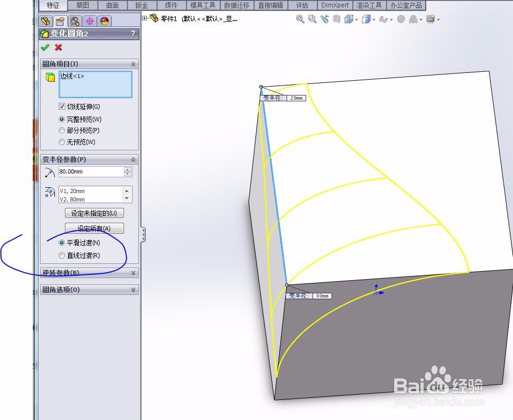The image size is (513, 420).
Task: Click the Hide/Show Items glasses icon
Action: (383, 20)
